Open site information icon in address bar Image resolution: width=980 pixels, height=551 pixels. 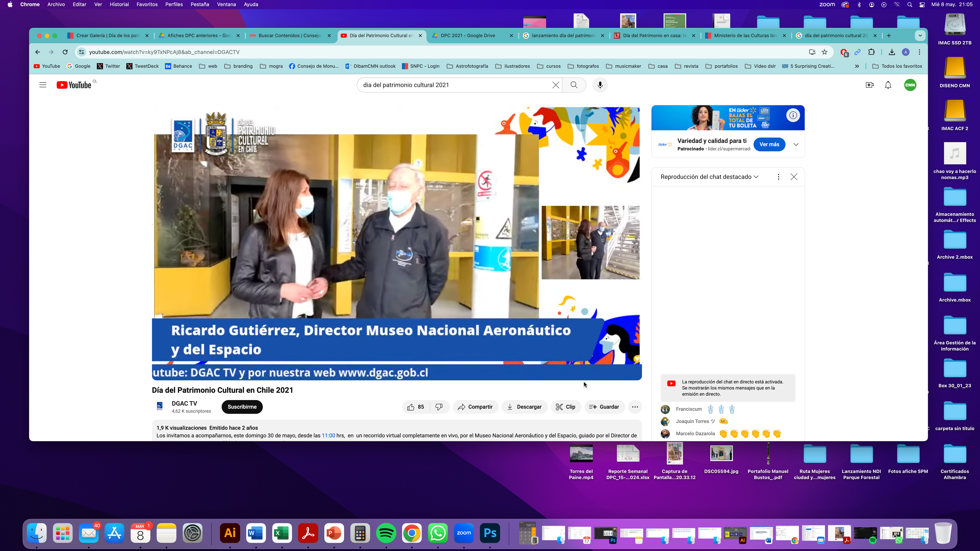point(81,52)
